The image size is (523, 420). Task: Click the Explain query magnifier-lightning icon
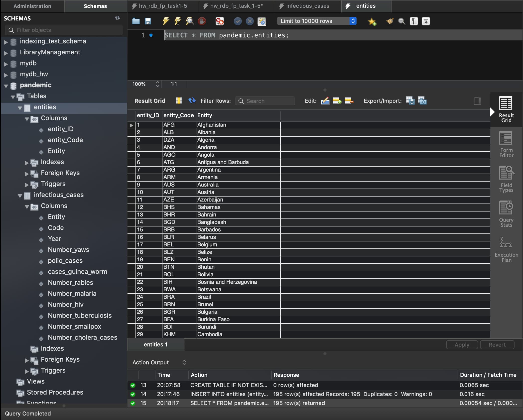(x=190, y=21)
